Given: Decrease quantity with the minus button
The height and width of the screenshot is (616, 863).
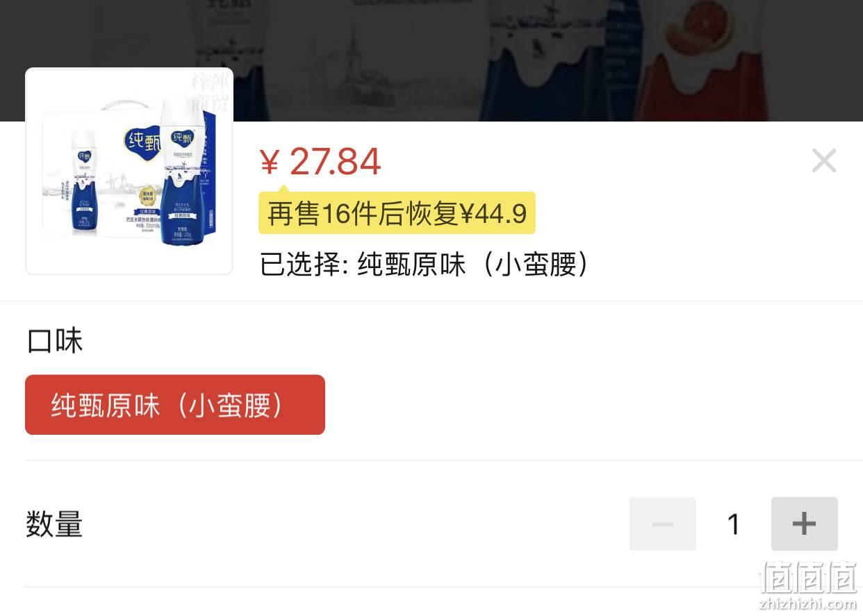Looking at the screenshot, I should tap(662, 524).
